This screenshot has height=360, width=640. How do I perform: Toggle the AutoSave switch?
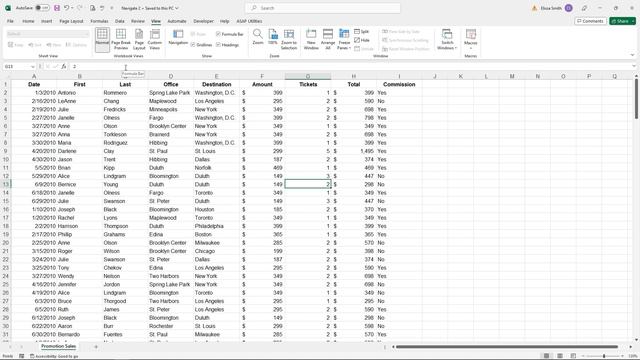click(x=42, y=8)
